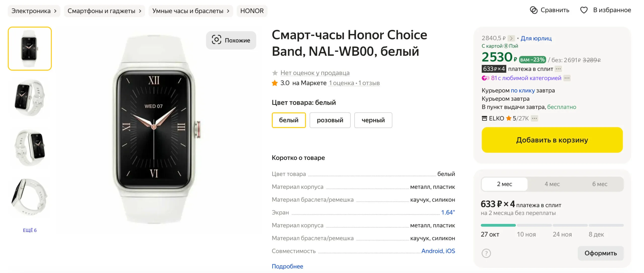The height and width of the screenshot is (273, 644).
Task: Open the Подробнее details link
Action: 287,266
